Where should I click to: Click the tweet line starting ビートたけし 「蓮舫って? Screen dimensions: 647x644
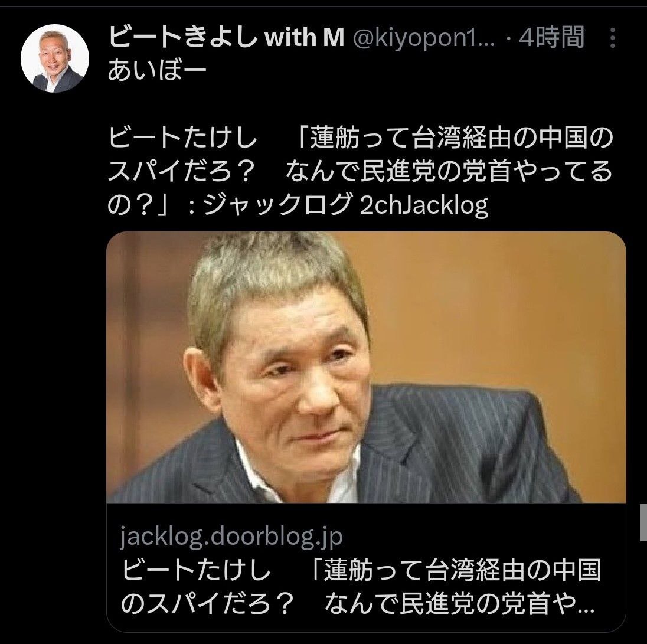[361, 138]
